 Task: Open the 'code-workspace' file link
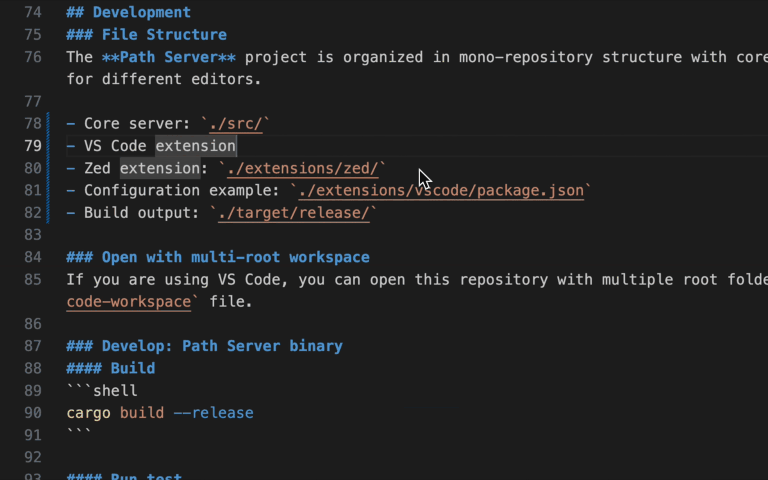(129, 302)
